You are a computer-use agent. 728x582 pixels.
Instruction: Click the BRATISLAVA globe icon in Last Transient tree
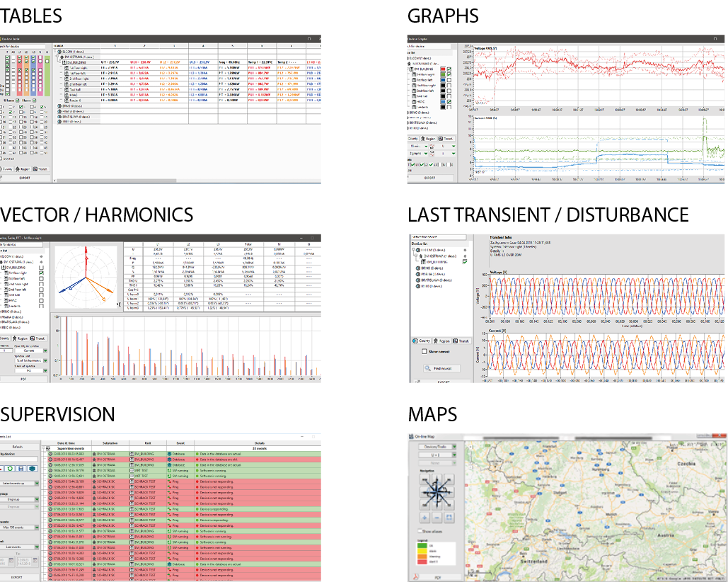[x=418, y=280]
